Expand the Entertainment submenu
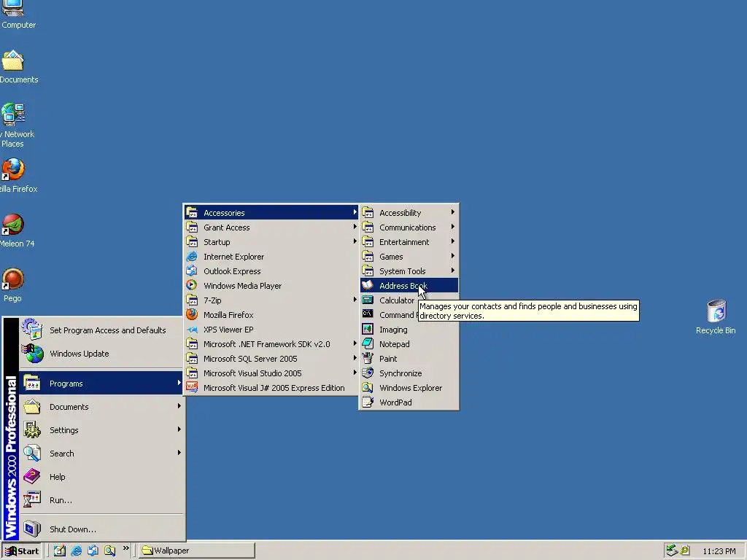 coord(409,242)
